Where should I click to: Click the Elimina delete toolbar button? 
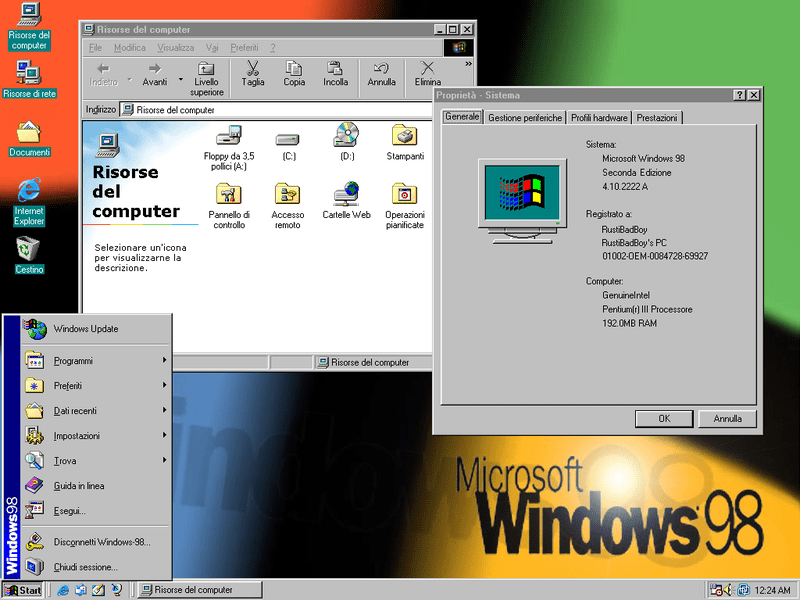pyautogui.click(x=428, y=74)
